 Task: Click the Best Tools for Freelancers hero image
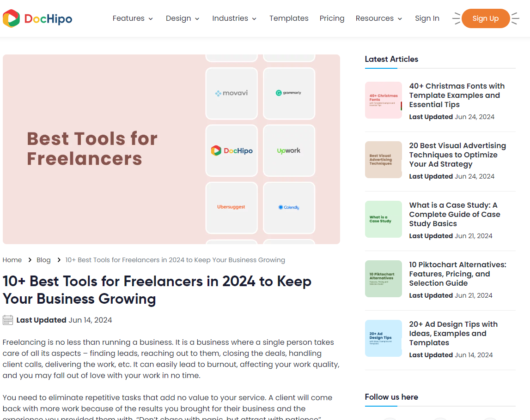(171, 149)
